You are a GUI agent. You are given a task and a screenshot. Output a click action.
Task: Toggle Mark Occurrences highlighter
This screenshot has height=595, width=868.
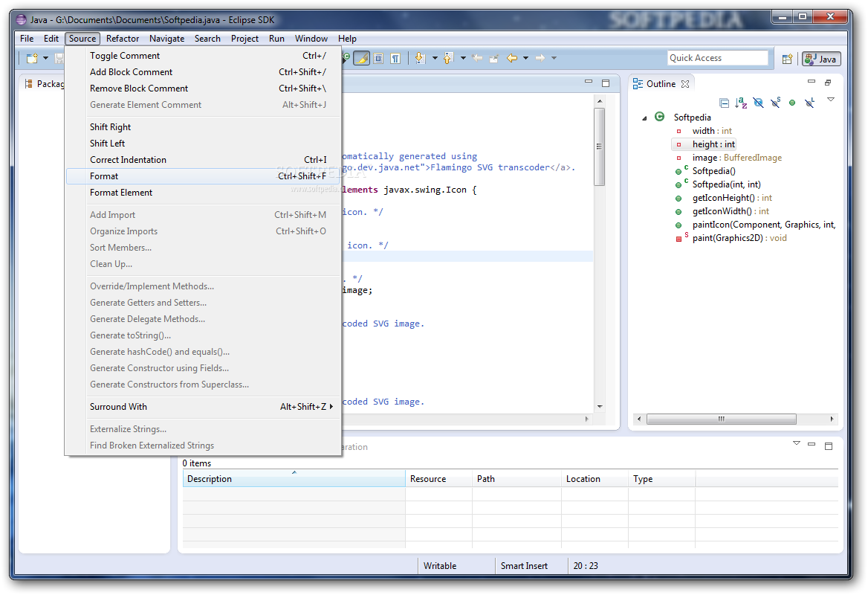click(361, 58)
